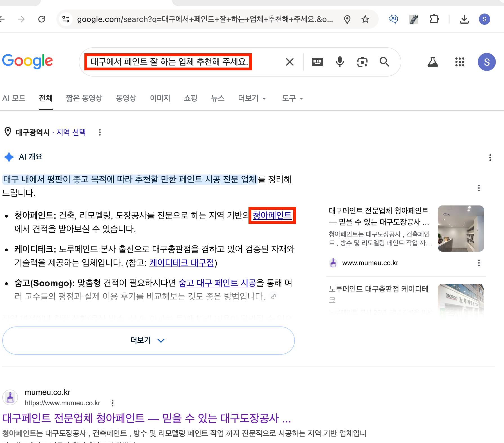
Task: Open the AI extension icon in toolbar
Action: [x=393, y=19]
